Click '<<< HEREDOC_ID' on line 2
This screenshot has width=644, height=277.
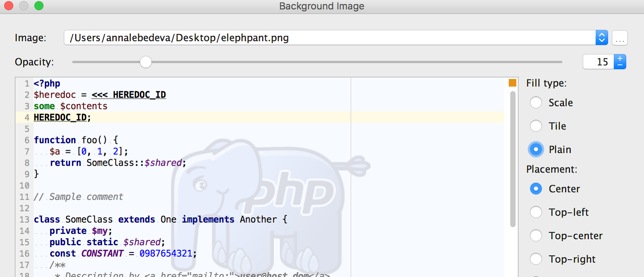129,95
